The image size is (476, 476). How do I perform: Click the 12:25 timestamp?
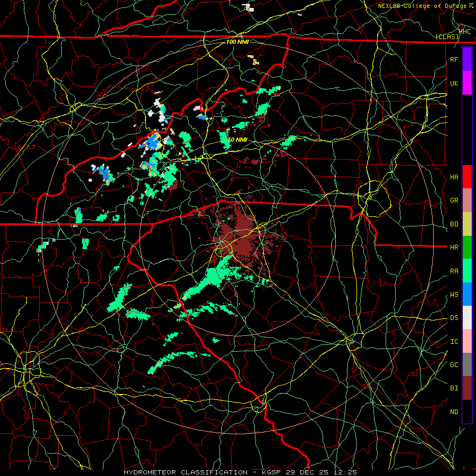(346, 472)
